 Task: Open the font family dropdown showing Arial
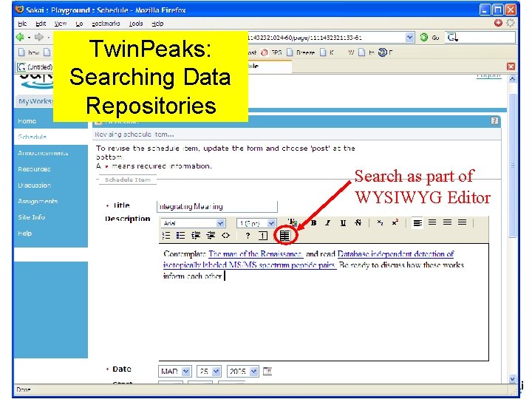[193, 223]
